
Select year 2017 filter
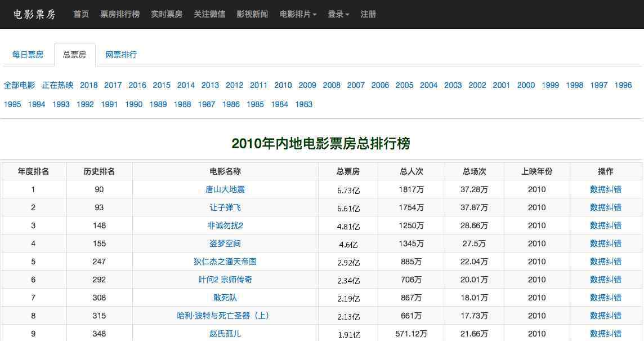coord(113,85)
